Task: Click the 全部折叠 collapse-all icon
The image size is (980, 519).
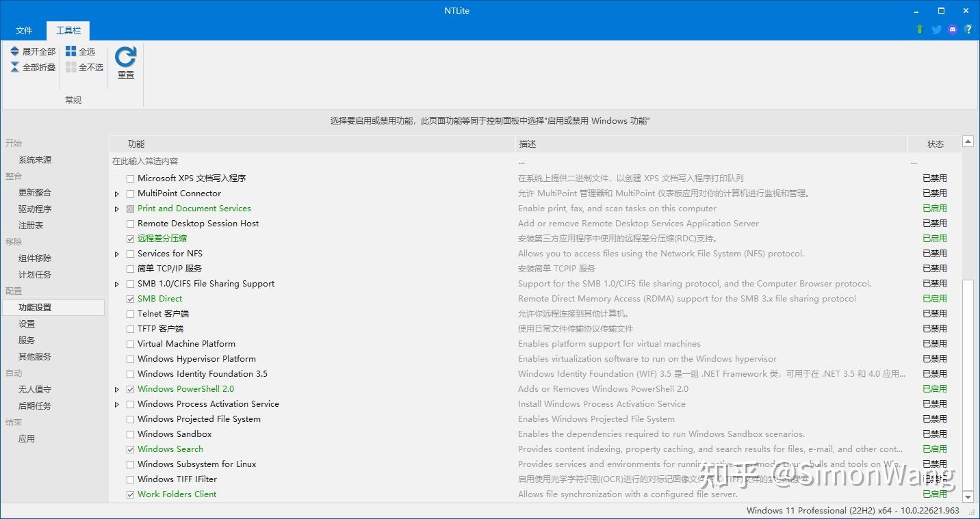Action: tap(14, 67)
